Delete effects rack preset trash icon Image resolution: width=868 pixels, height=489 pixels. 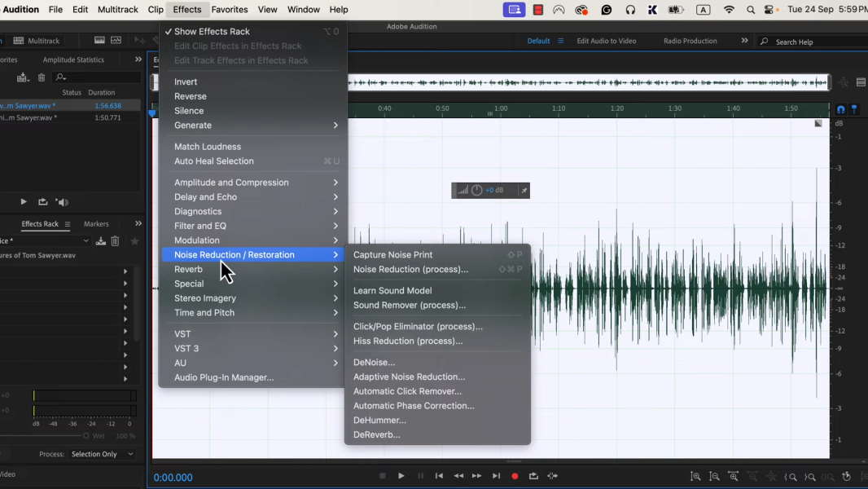click(x=115, y=241)
